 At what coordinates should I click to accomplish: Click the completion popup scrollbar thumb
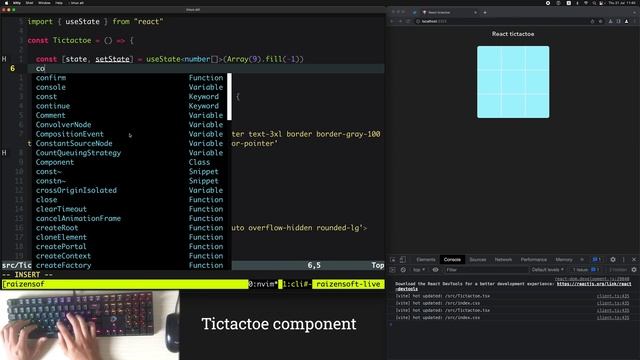pyautogui.click(x=229, y=97)
